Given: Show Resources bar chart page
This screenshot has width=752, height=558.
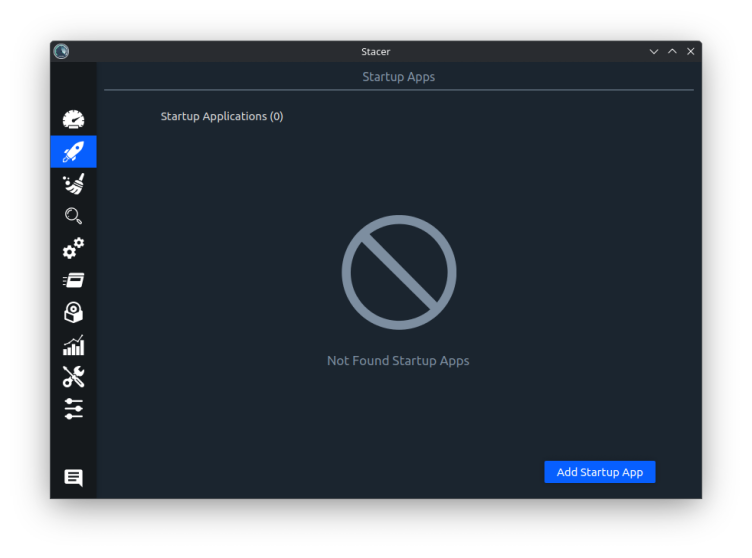Looking at the screenshot, I should 73,345.
